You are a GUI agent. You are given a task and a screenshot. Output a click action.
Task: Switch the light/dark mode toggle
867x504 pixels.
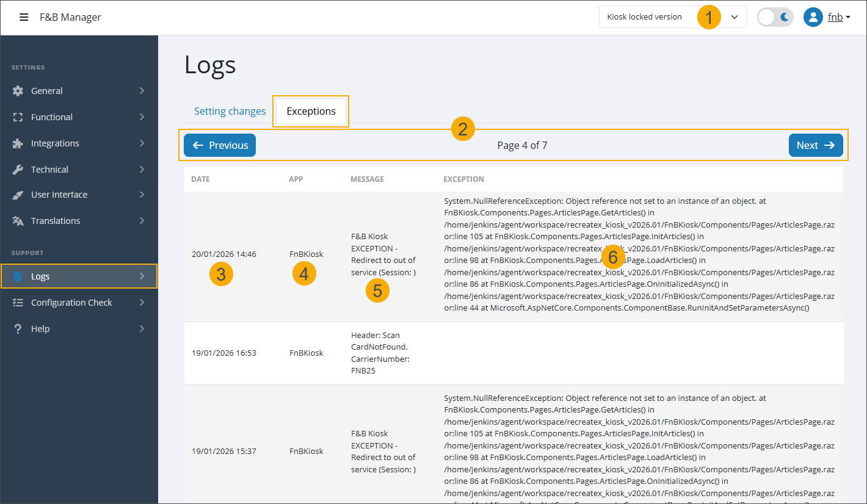coord(775,17)
